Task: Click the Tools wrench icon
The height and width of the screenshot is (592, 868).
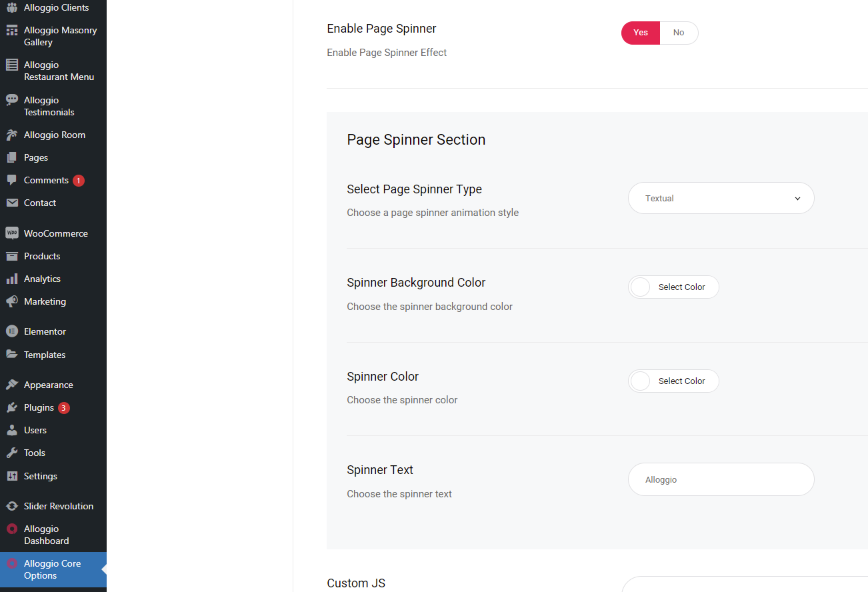Action: click(x=11, y=453)
